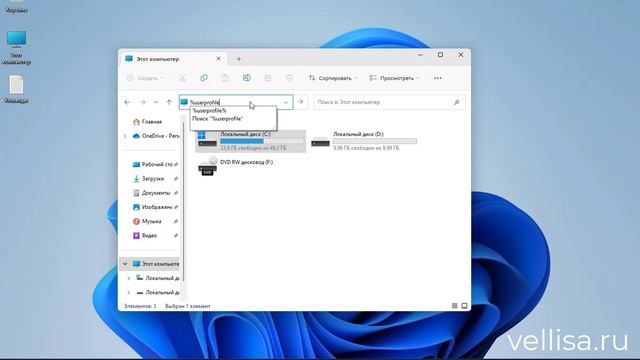The height and width of the screenshot is (360, 640).
Task: Go back with the left arrow
Action: [127, 102]
